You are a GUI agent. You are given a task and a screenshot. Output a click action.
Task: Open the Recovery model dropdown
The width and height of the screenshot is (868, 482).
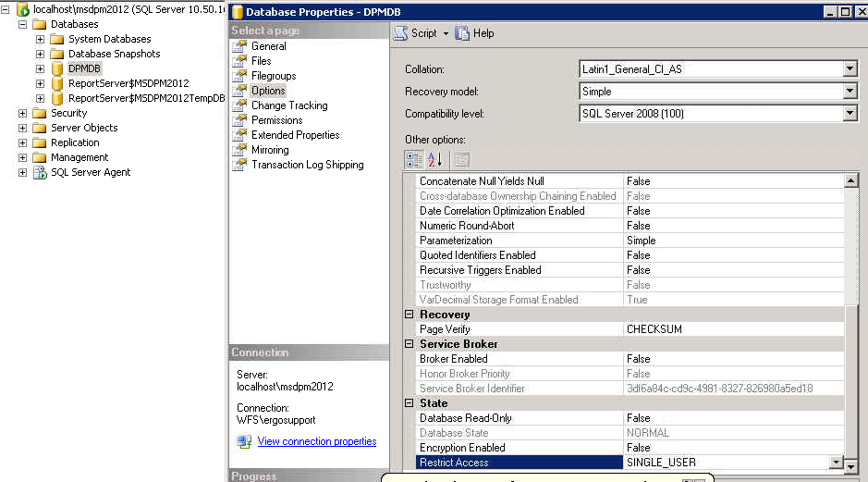point(850,92)
